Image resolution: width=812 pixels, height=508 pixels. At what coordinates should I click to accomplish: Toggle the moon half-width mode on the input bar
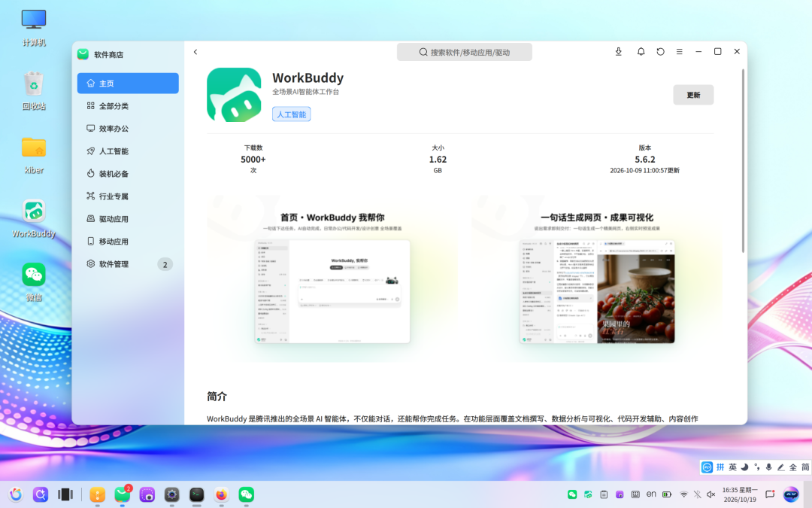coord(744,467)
